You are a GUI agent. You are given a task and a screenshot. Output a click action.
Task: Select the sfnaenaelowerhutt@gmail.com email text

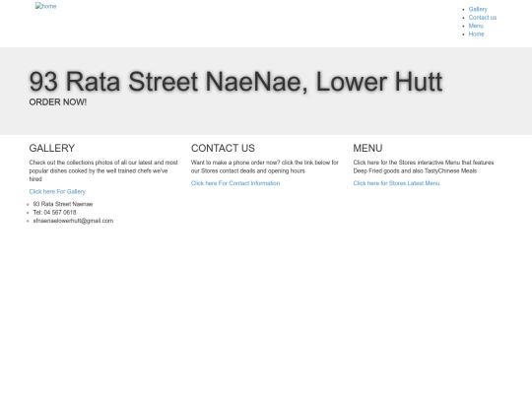point(73,221)
